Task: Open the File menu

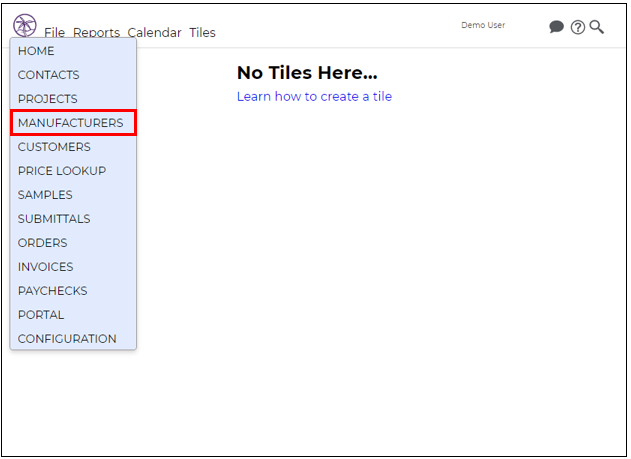Action: click(54, 32)
